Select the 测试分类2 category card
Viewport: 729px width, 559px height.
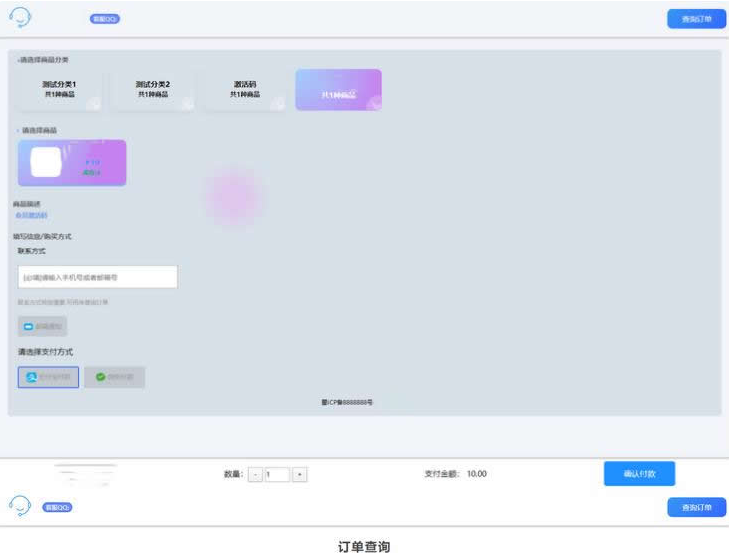(x=153, y=90)
